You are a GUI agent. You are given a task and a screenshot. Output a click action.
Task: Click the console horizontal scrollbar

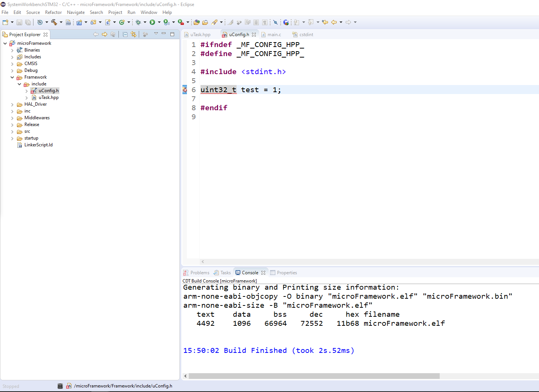(314, 376)
